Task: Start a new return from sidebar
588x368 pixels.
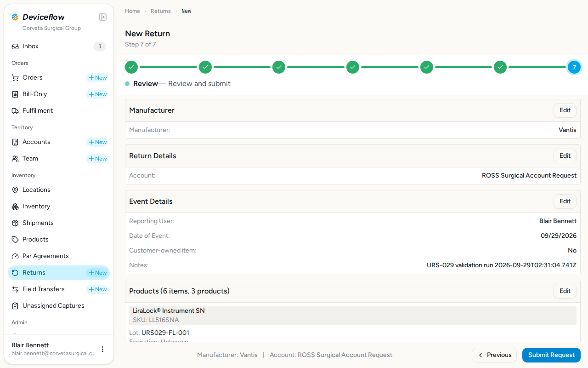Action: 97,273
